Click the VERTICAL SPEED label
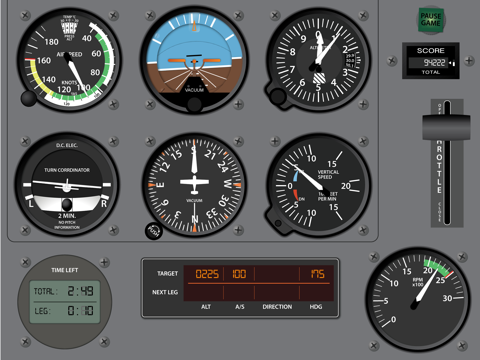This screenshot has height=360, width=480. pos(328,174)
